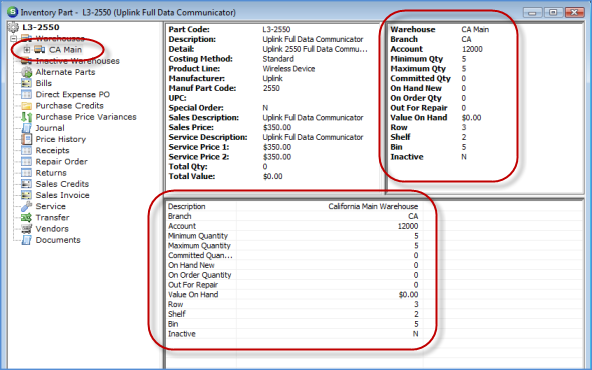The height and width of the screenshot is (370, 592).
Task: Select Transfer tree item
Action: pos(52,217)
